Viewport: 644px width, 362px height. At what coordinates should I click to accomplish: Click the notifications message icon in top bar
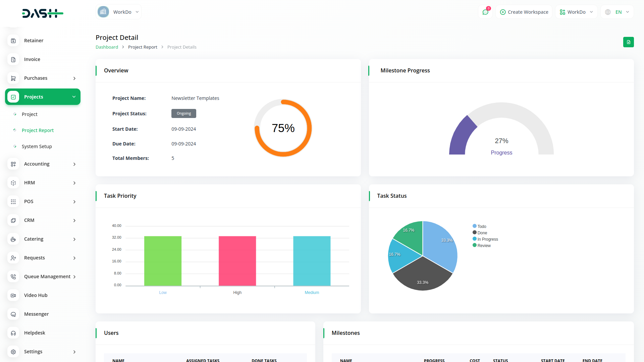[485, 12]
